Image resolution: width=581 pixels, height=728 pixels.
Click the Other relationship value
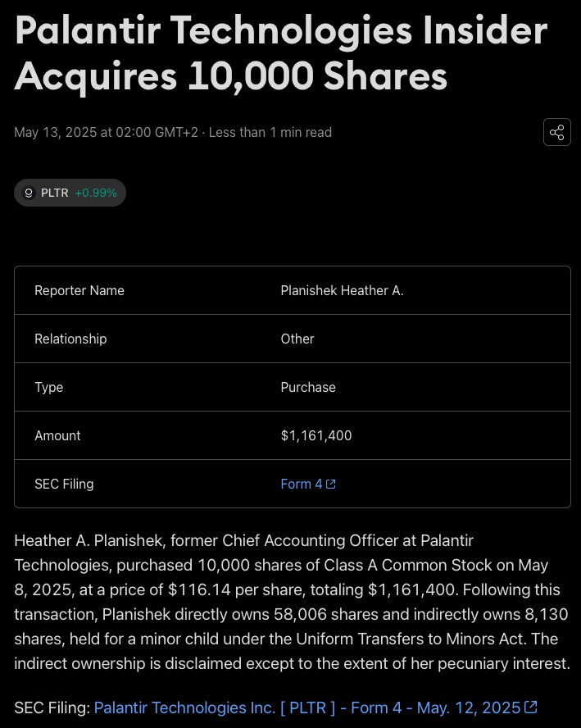[297, 339]
